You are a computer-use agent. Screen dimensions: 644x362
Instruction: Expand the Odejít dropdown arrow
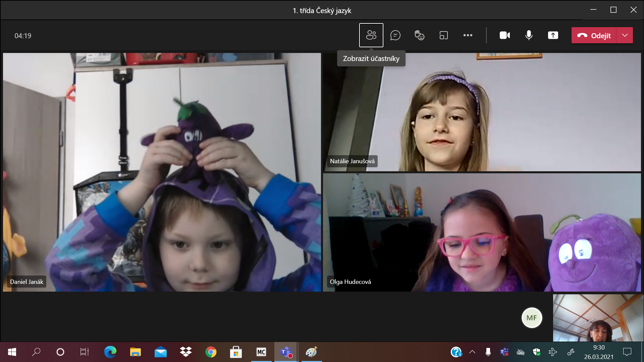coord(625,35)
